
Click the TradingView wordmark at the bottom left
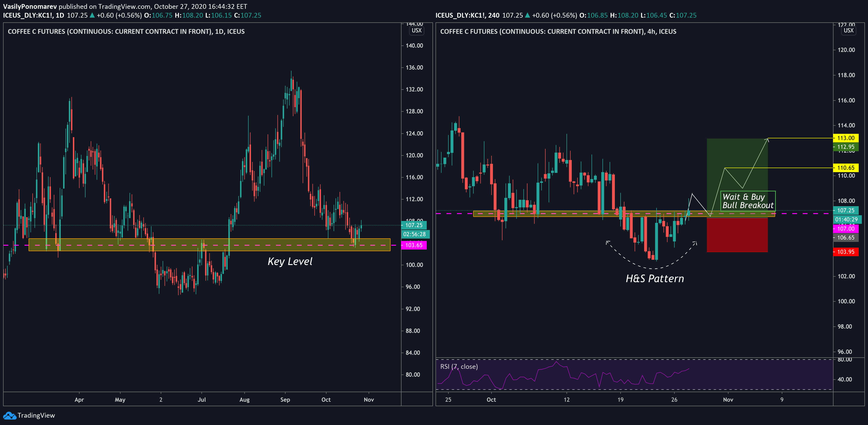click(36, 415)
